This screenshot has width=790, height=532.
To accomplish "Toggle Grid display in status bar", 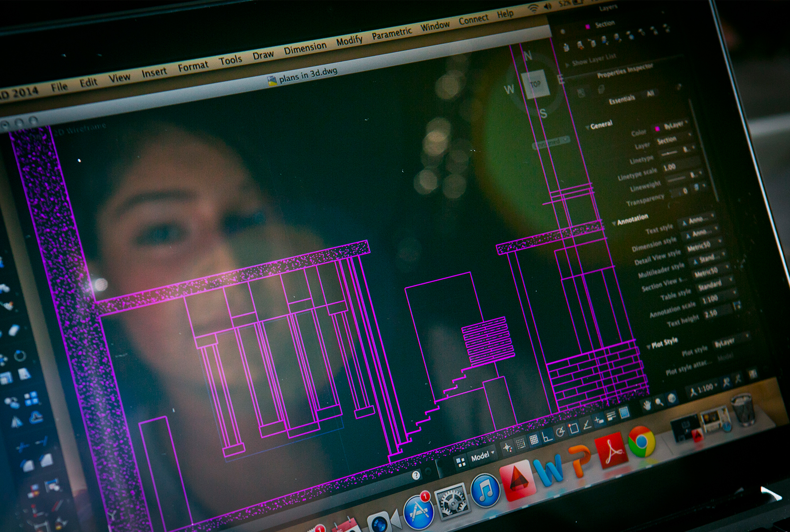I will (x=534, y=440).
